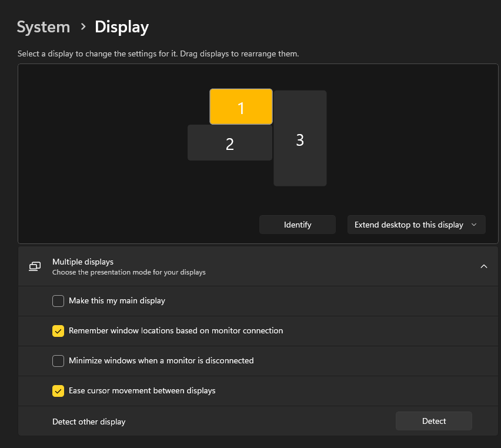The height and width of the screenshot is (448, 501).
Task: Disable Ease cursor movement between displays
Action: pos(58,391)
